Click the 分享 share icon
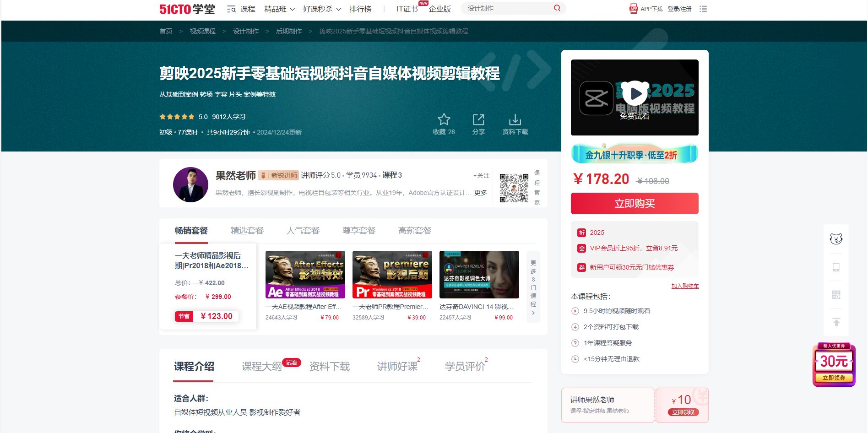 point(478,119)
